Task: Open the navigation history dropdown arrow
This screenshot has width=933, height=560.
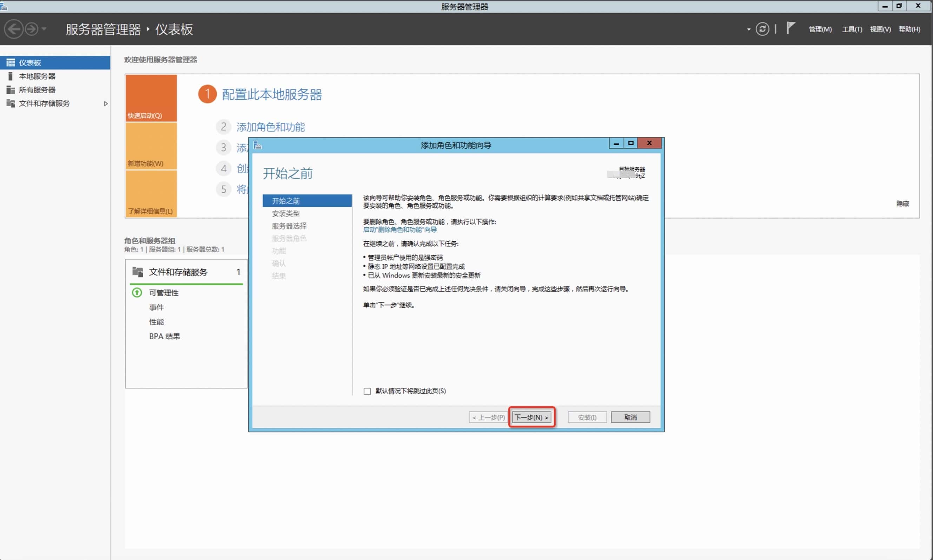Action: pos(44,29)
